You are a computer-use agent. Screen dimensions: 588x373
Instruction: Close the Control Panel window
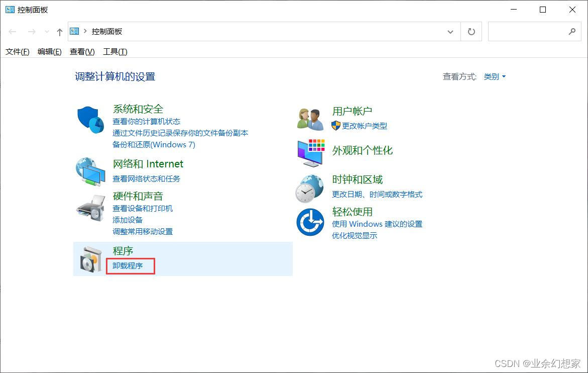(x=572, y=10)
